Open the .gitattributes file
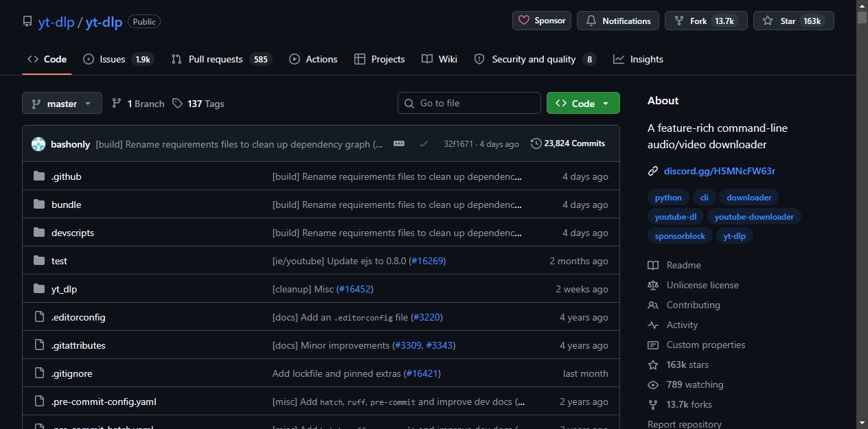Image resolution: width=868 pixels, height=429 pixels. [78, 345]
